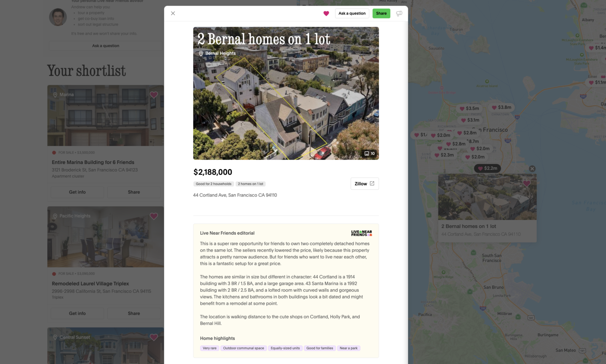This screenshot has height=364, width=606.
Task: Select $3.1m map marker
Action: pos(470,120)
